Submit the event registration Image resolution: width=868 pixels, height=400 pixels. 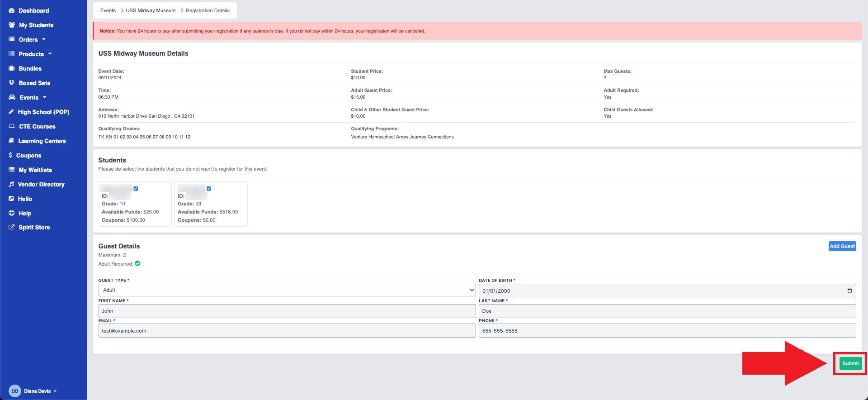click(850, 363)
